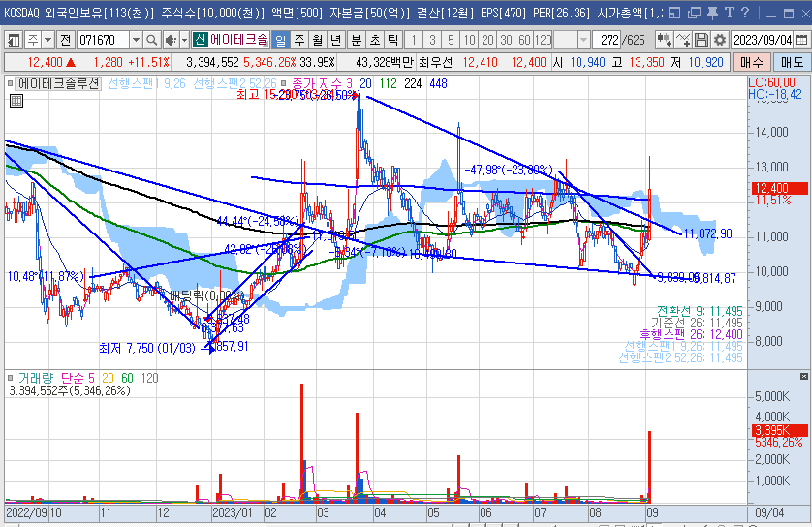This screenshot has height=527, width=812.
Task: Open help with question mark icon
Action: click(x=745, y=13)
